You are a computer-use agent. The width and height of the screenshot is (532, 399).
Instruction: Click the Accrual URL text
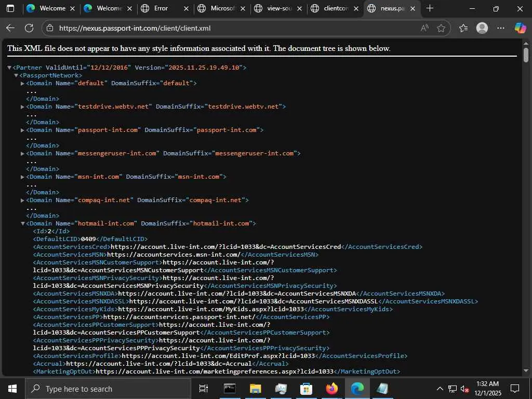pyautogui.click(x=159, y=364)
